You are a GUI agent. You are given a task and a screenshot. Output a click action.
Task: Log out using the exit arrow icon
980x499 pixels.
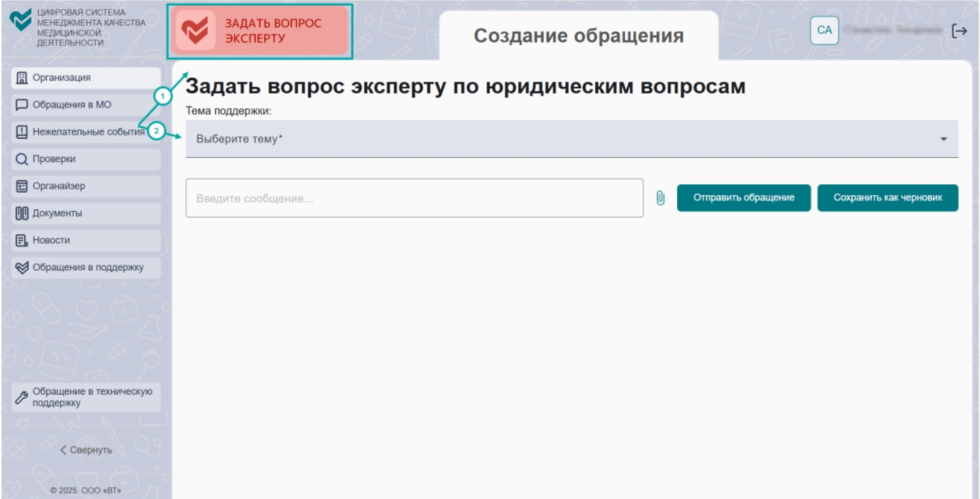point(959,31)
